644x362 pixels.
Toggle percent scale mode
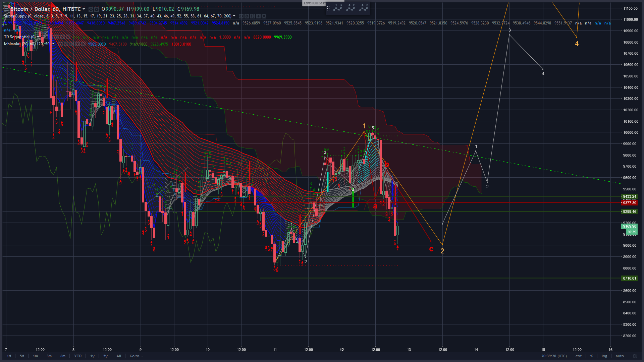click(592, 356)
